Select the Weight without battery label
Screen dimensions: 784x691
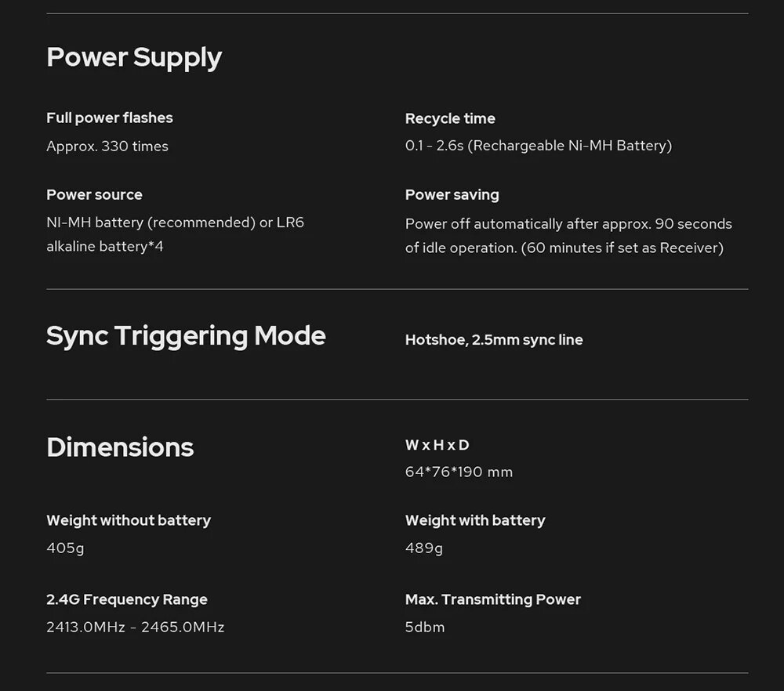pos(129,521)
